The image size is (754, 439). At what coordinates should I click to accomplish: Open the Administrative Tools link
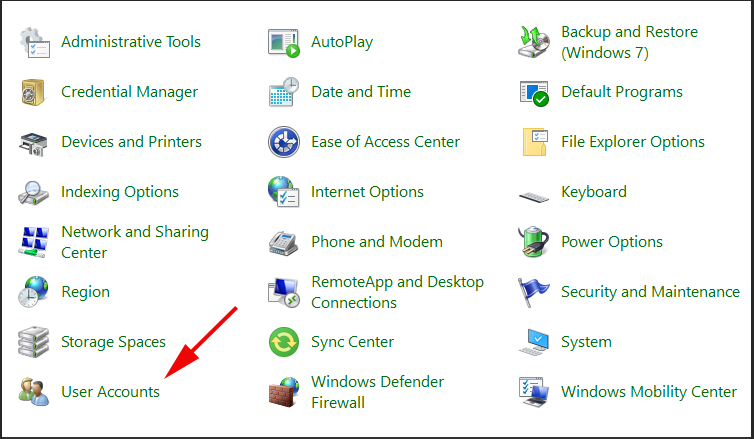[x=131, y=42]
